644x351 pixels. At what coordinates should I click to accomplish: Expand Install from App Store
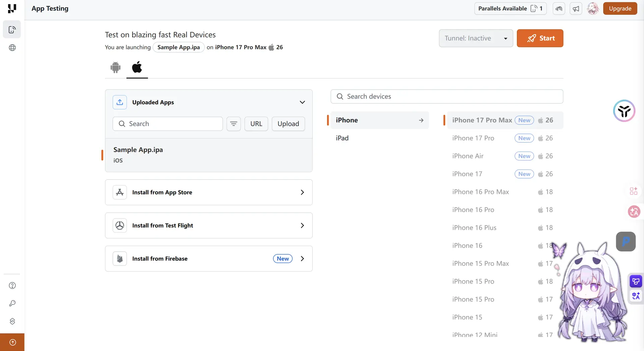coord(209,192)
